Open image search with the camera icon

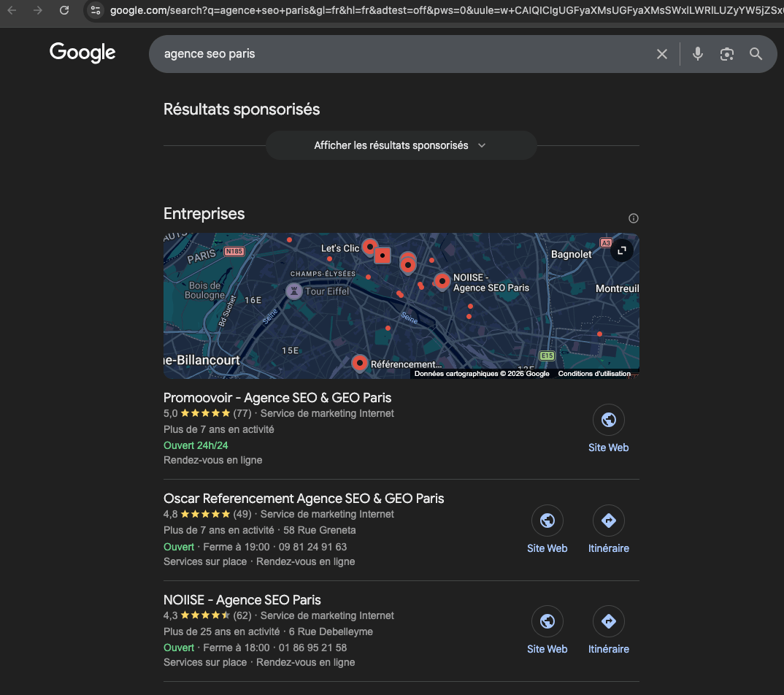(726, 54)
